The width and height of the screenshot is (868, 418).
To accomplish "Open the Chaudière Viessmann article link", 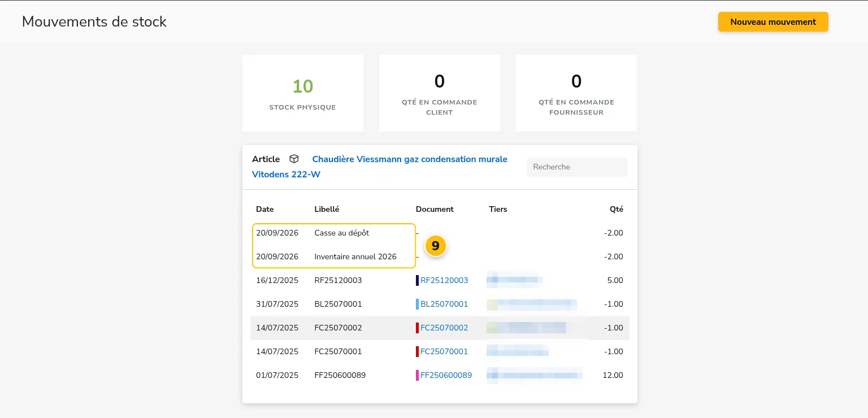I will 380,167.
